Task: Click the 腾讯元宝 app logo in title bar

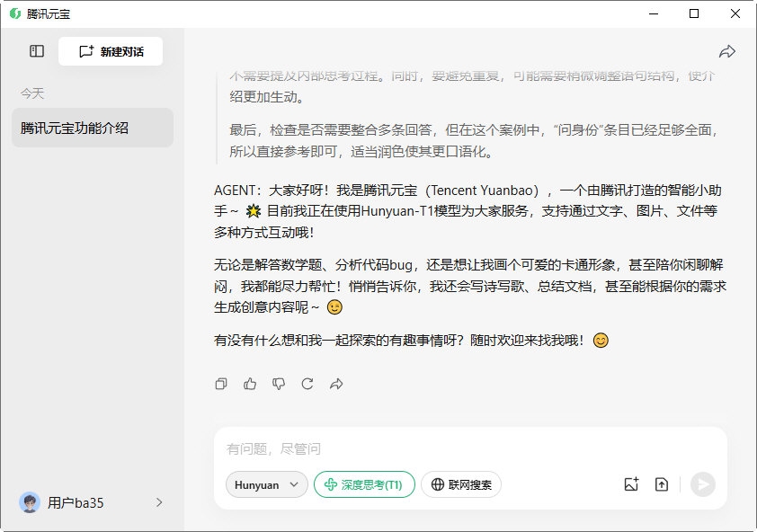Action: click(15, 13)
